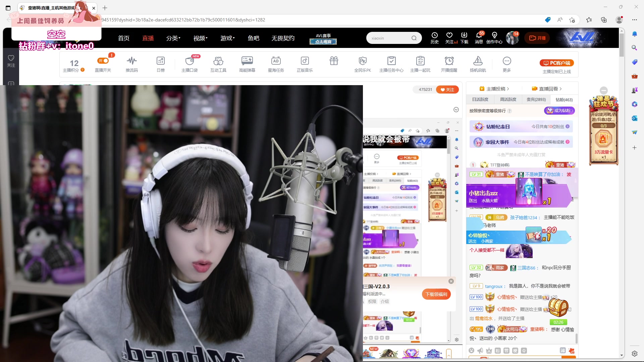
Task: Toggle the 滤 danmaku filter icon
Action: click(x=563, y=351)
